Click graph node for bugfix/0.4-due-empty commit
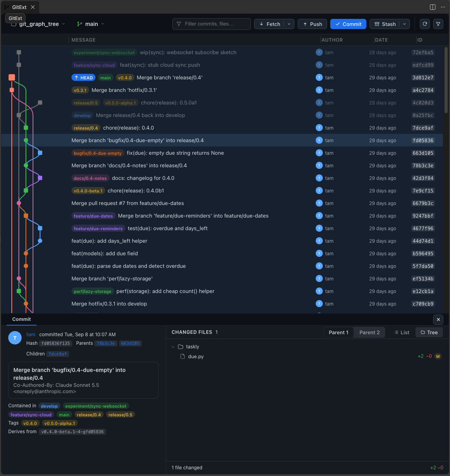Image resolution: width=450 pixels, height=476 pixels. 40,153
